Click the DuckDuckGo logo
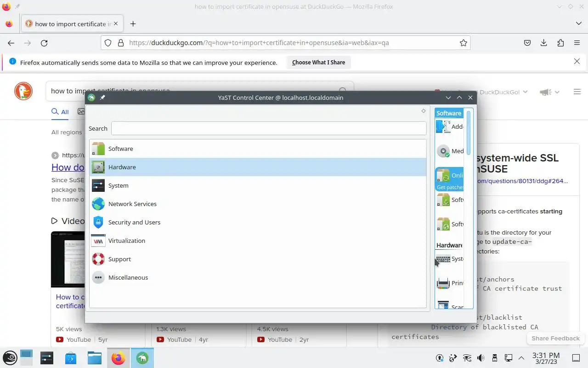 (23, 91)
